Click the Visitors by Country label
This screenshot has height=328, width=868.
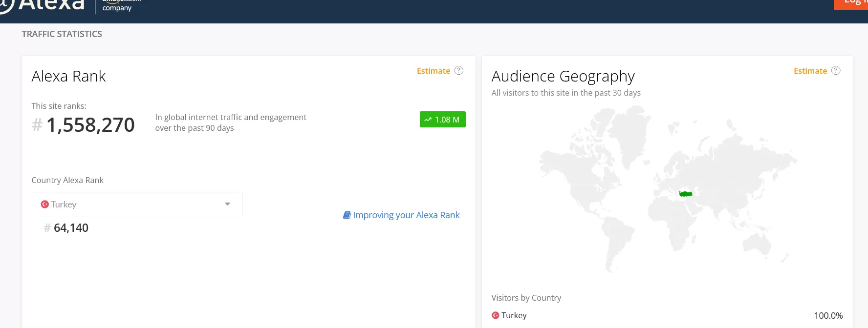pyautogui.click(x=526, y=298)
